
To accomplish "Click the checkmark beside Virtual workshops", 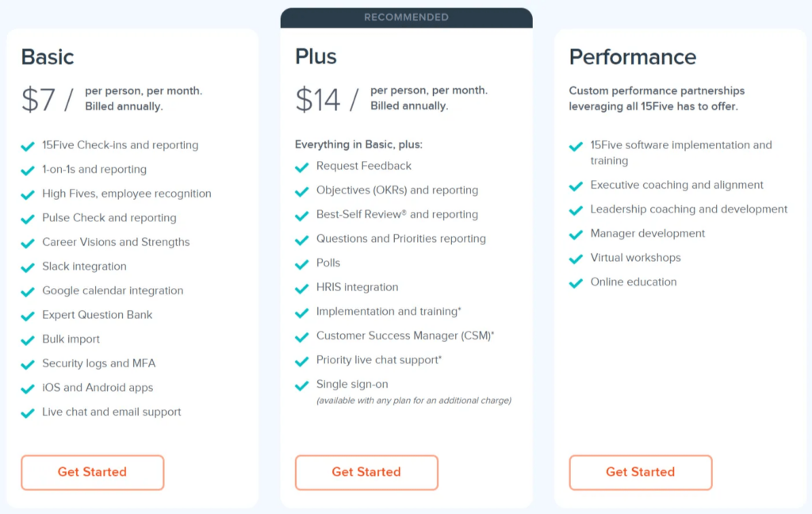I will pos(576,259).
